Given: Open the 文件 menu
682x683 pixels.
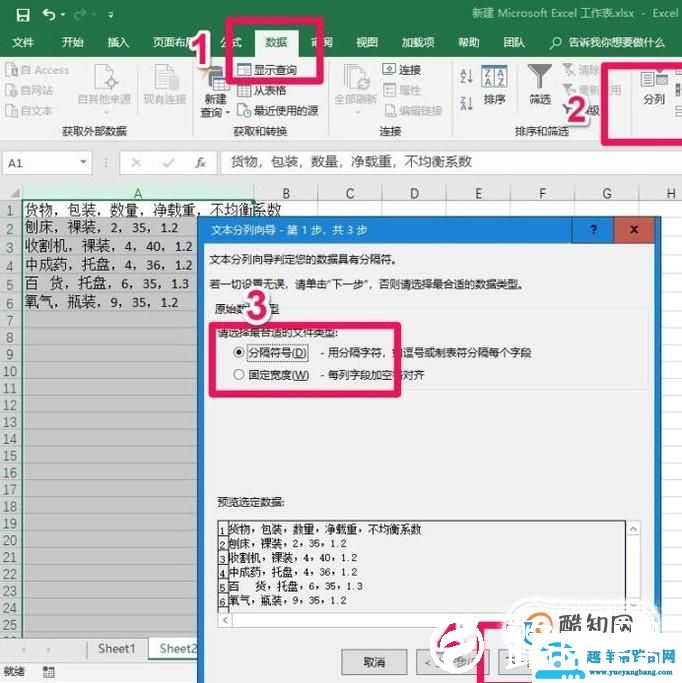Looking at the screenshot, I should pyautogui.click(x=23, y=42).
